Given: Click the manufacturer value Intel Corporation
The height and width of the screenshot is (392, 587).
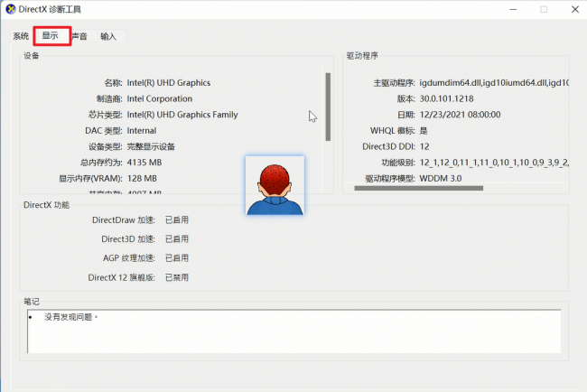Looking at the screenshot, I should pos(160,98).
